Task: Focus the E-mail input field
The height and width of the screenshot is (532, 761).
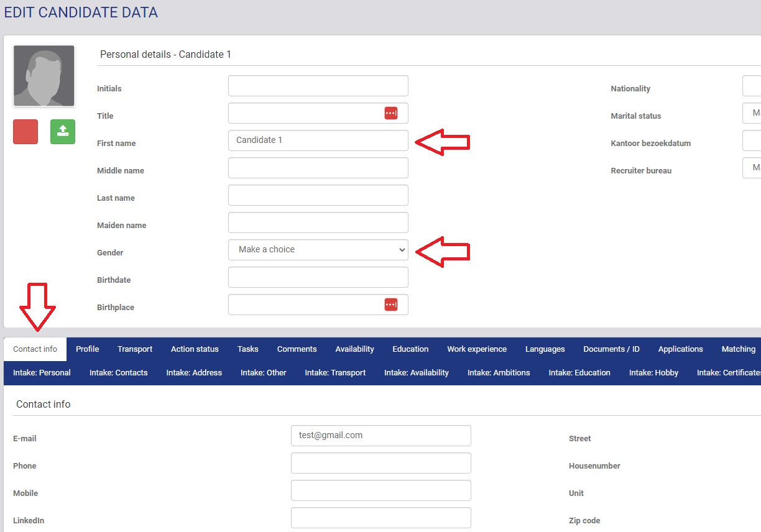Action: click(380, 436)
